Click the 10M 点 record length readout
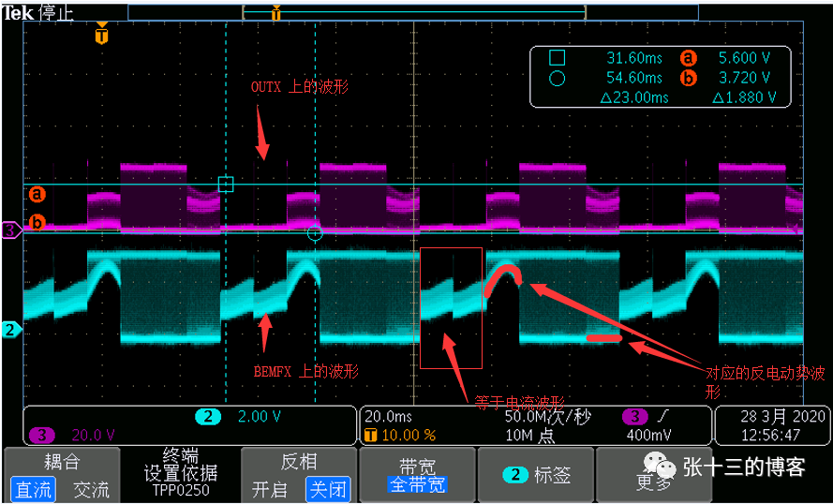This screenshot has width=833, height=504. 529,436
